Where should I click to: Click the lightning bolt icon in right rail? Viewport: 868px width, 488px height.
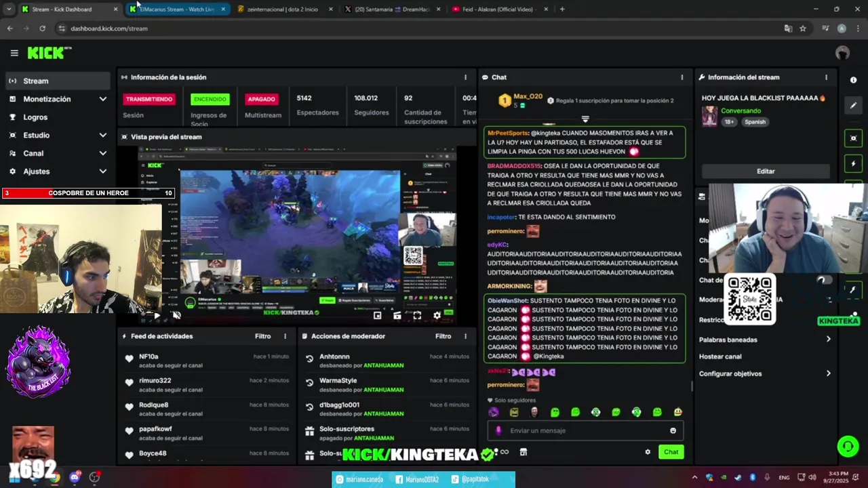pos(853,163)
